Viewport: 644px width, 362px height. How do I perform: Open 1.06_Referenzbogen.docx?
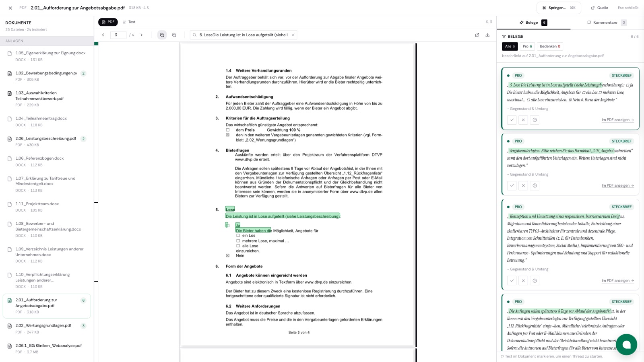[47, 161]
